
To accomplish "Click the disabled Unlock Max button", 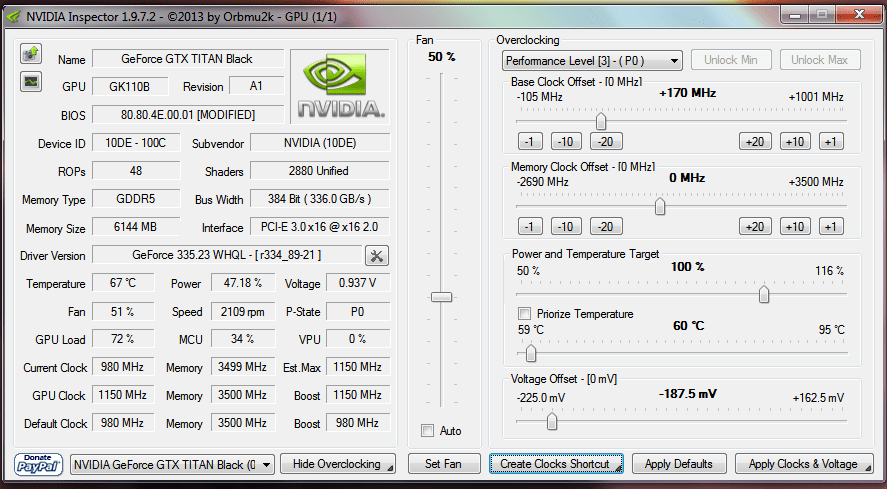I will [820, 60].
